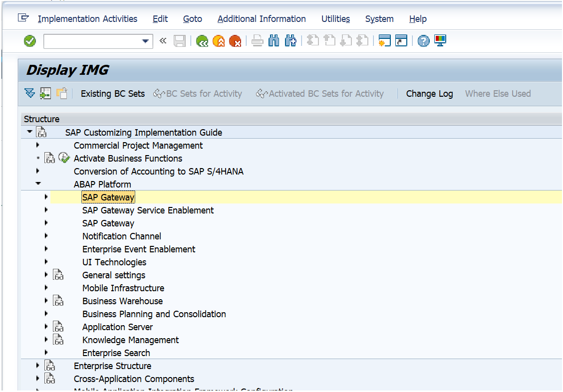Click the blue Help question mark icon
The image size is (563, 392).
click(x=423, y=41)
